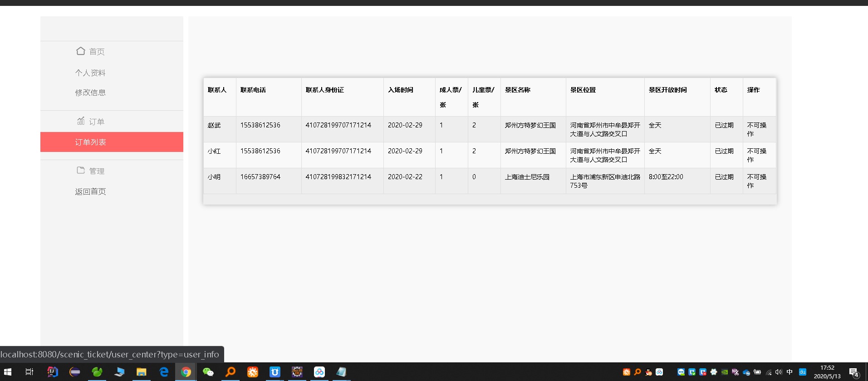The image size is (868, 381).
Task: Select the 上海迪士尼乐园 cell in the table
Action: click(x=527, y=177)
